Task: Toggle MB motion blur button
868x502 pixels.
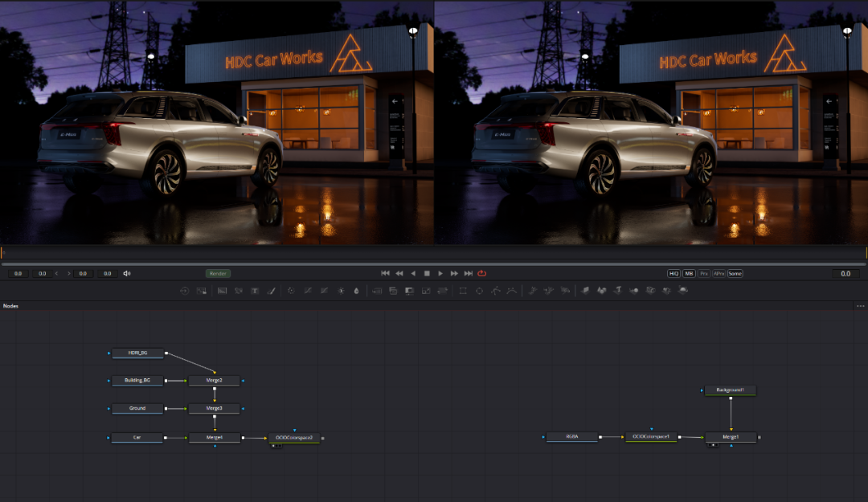Action: pyautogui.click(x=689, y=273)
